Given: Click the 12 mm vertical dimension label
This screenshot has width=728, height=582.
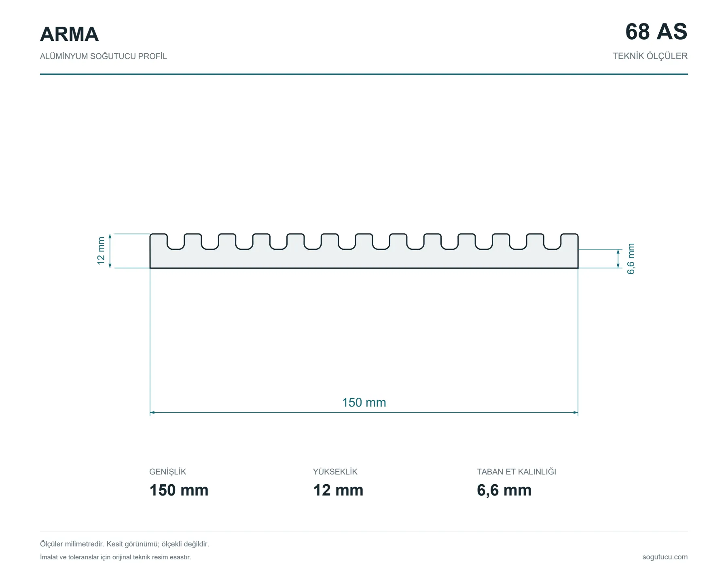Looking at the screenshot, I should click(x=101, y=251).
